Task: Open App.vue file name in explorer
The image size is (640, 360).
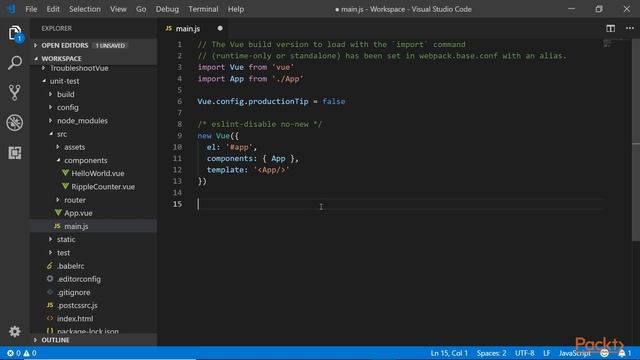Action: click(x=78, y=213)
